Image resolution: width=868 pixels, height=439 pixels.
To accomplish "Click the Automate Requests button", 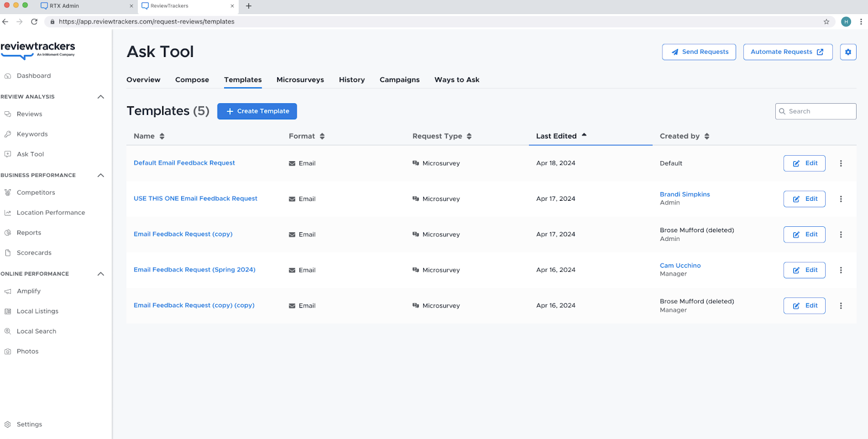I will 788,52.
